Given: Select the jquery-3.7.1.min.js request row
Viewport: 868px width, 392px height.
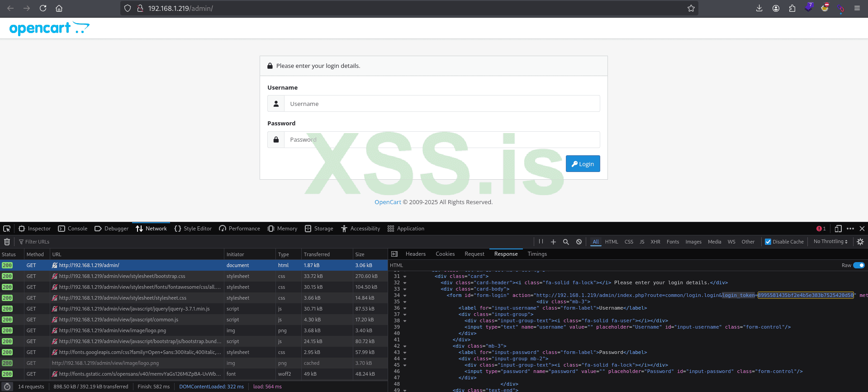Looking at the screenshot, I should 194,309.
